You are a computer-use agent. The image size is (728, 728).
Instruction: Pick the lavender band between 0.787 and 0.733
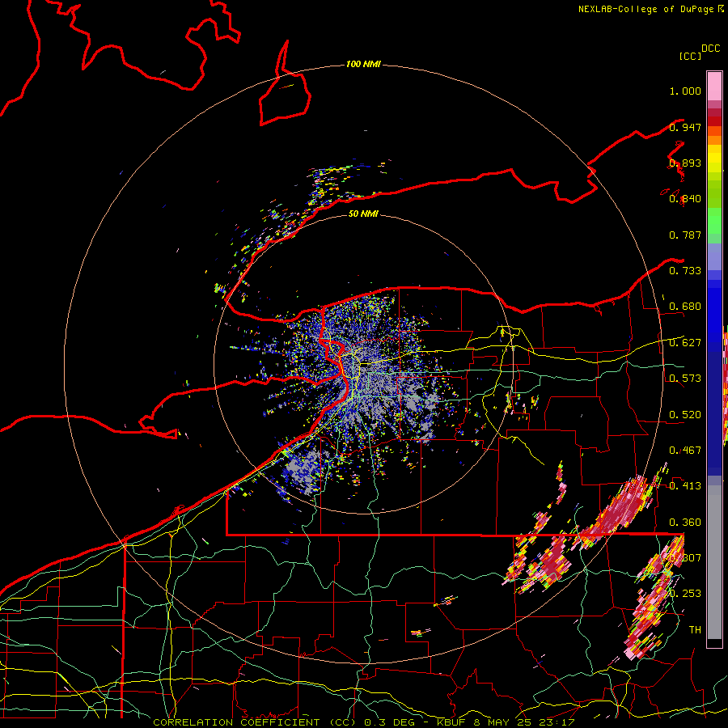coord(714,256)
